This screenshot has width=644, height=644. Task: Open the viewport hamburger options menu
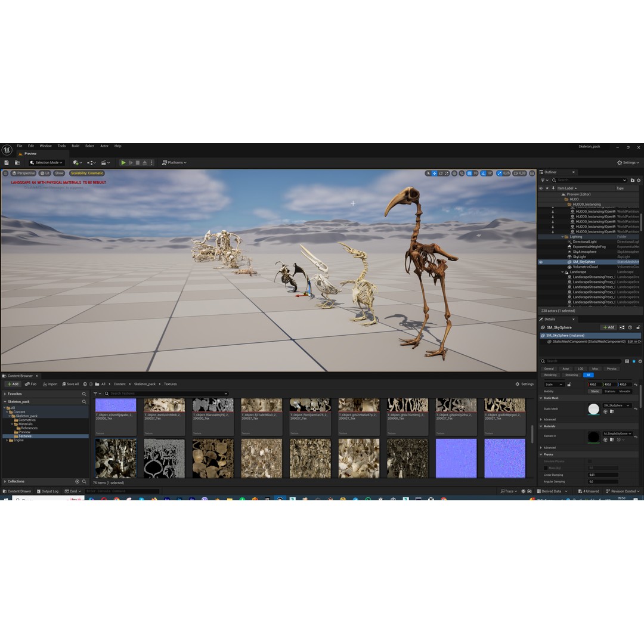tap(5, 174)
